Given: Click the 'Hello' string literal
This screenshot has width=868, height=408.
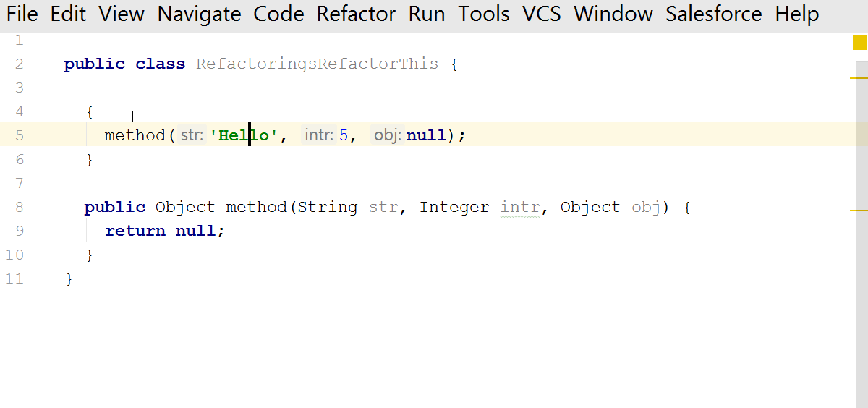Looking at the screenshot, I should tap(244, 135).
